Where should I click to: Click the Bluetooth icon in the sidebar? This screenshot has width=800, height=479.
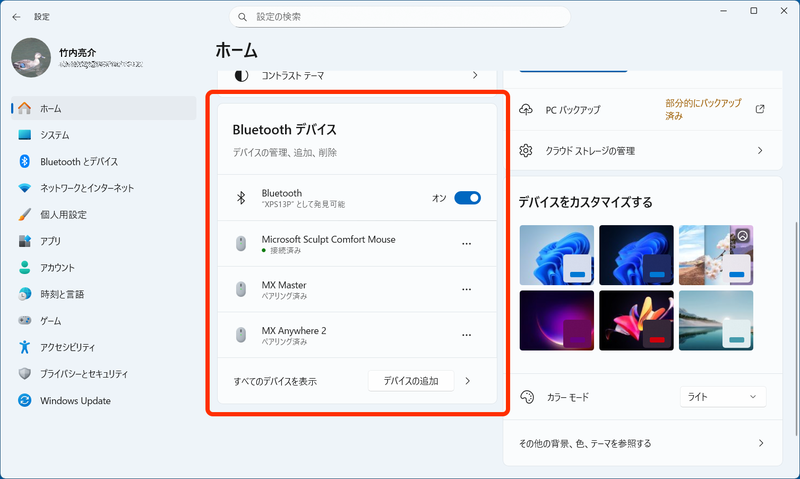[24, 161]
